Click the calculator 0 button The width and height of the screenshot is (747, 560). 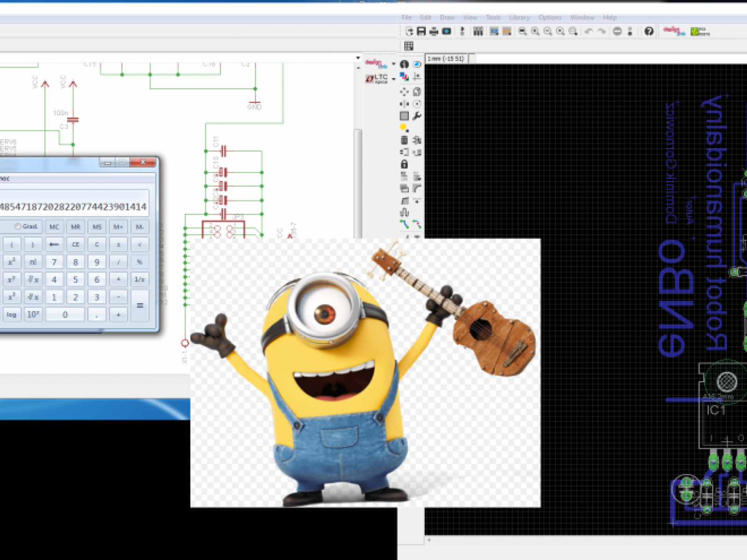pos(65,315)
